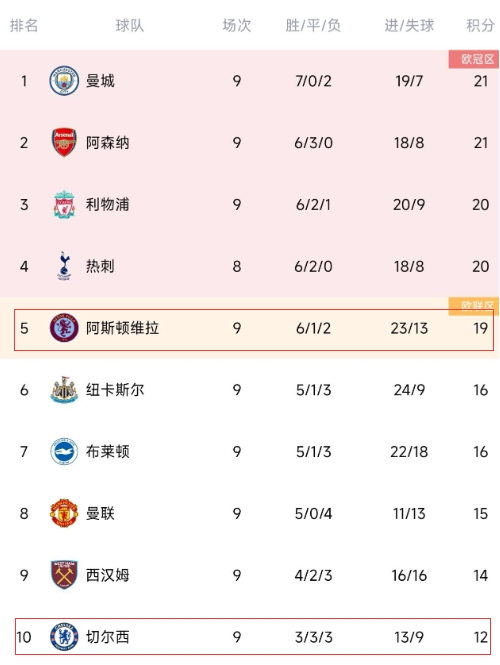Open the 切尔西 team name link
500x665 pixels.
[107, 637]
